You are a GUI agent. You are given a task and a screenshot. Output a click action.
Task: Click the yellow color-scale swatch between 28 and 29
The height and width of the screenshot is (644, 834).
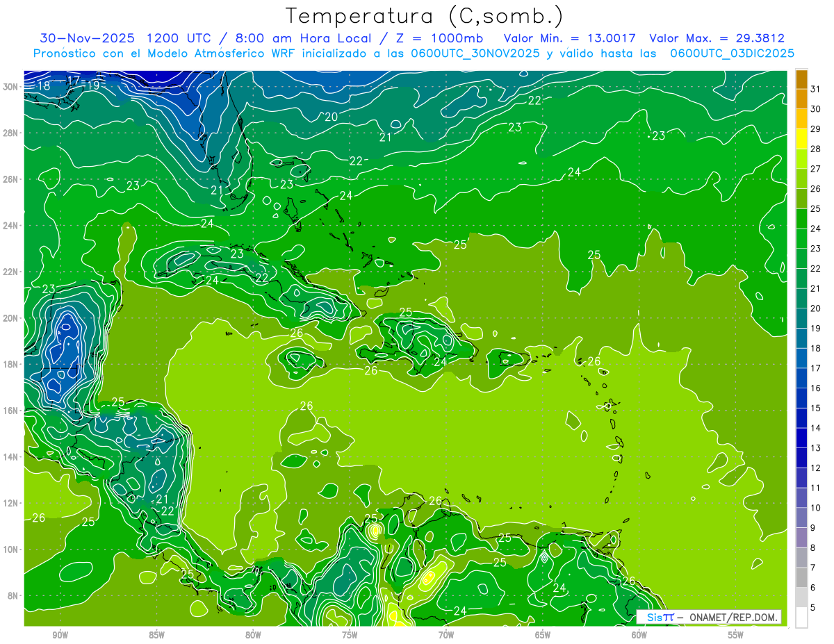801,139
